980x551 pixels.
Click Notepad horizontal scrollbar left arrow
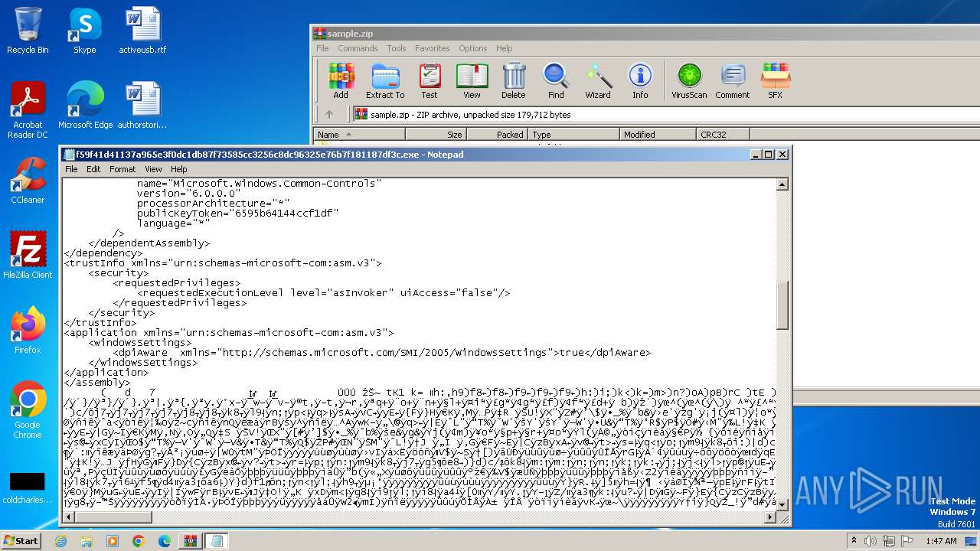(69, 517)
